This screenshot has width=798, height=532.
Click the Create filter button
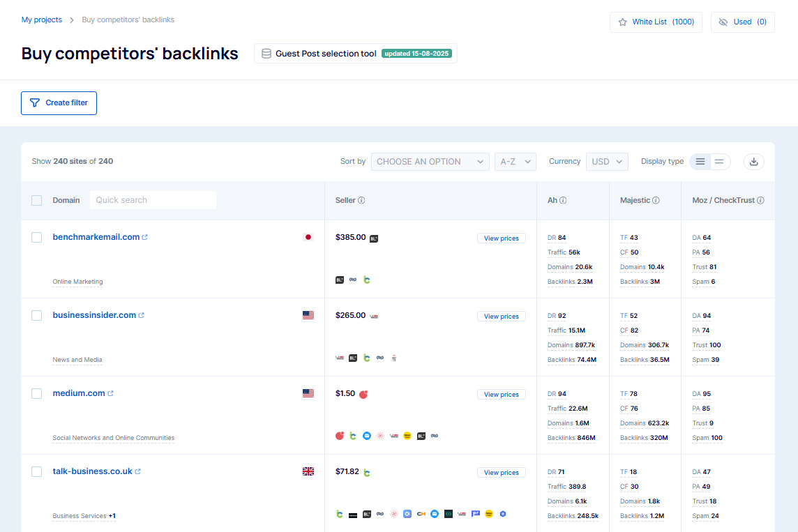point(59,102)
